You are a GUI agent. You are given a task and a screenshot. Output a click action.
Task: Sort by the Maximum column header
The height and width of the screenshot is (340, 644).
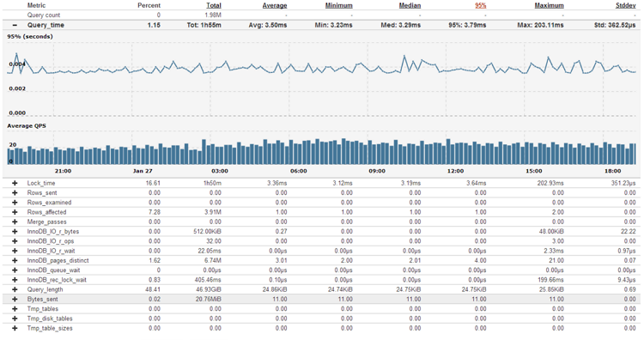click(x=550, y=5)
